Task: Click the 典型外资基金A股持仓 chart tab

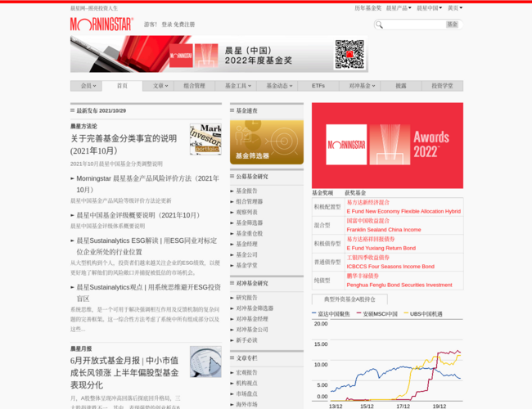Action: point(349,299)
